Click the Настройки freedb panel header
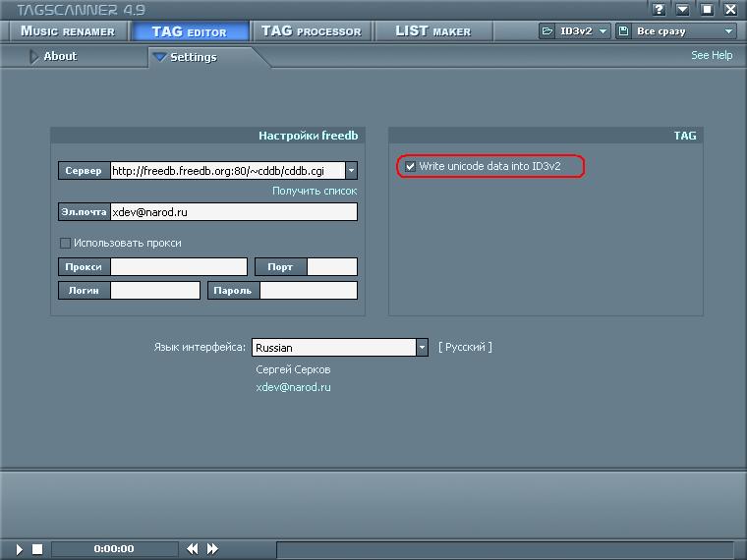 pos(207,136)
